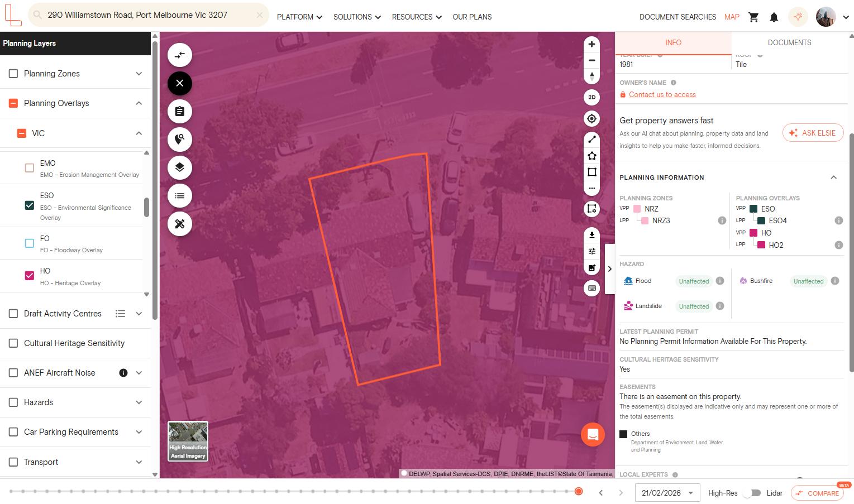The width and height of the screenshot is (854, 504).
Task: Click the keyboard shortcuts icon on map
Action: tap(592, 288)
